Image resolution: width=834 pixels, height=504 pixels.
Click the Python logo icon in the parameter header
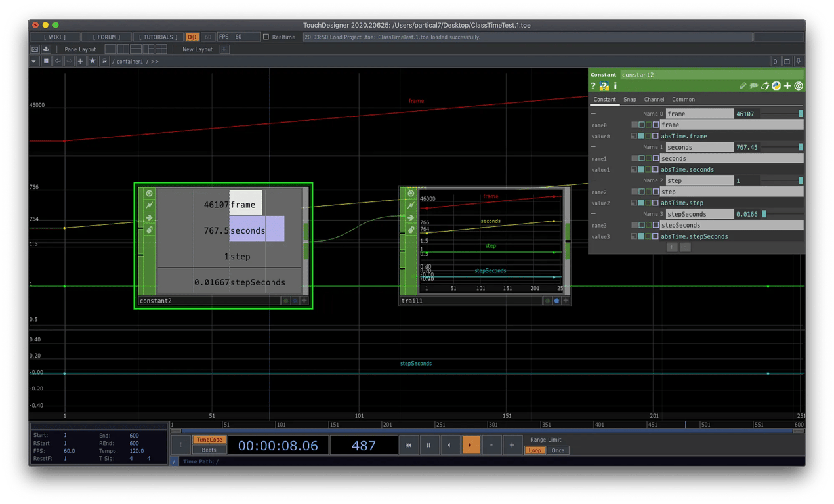pos(776,86)
